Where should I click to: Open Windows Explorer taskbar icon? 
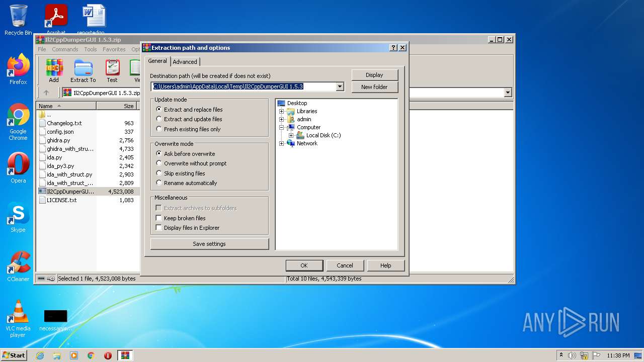pos(57,355)
